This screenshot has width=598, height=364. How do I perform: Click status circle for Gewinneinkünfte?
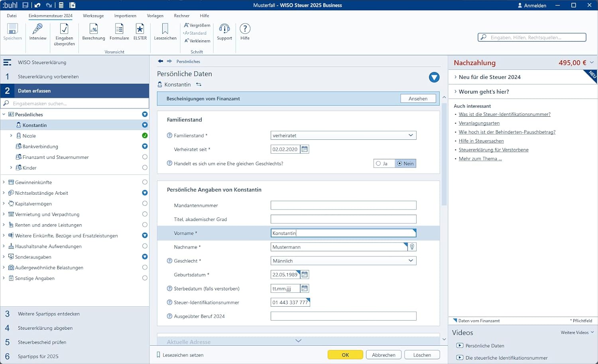145,182
